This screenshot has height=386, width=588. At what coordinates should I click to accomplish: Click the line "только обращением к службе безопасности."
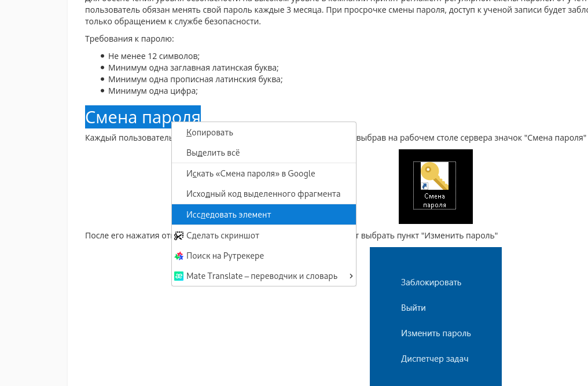coord(173,21)
